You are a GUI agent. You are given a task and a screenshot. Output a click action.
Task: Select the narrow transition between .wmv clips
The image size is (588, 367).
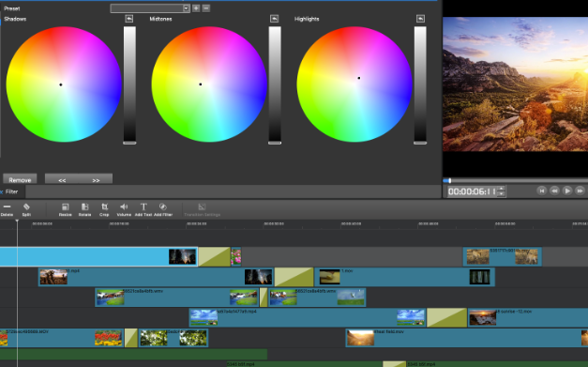click(264, 298)
